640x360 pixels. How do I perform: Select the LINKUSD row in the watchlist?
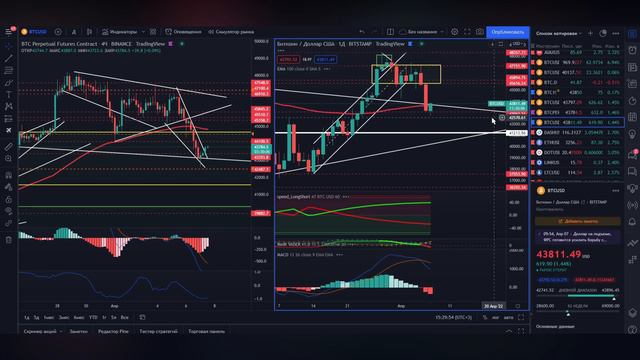[x=578, y=162]
